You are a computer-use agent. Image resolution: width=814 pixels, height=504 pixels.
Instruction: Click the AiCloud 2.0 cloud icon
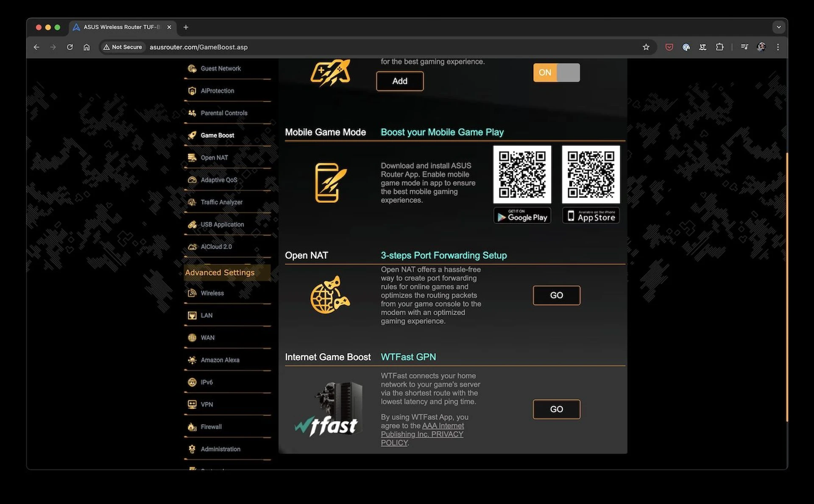coord(192,247)
